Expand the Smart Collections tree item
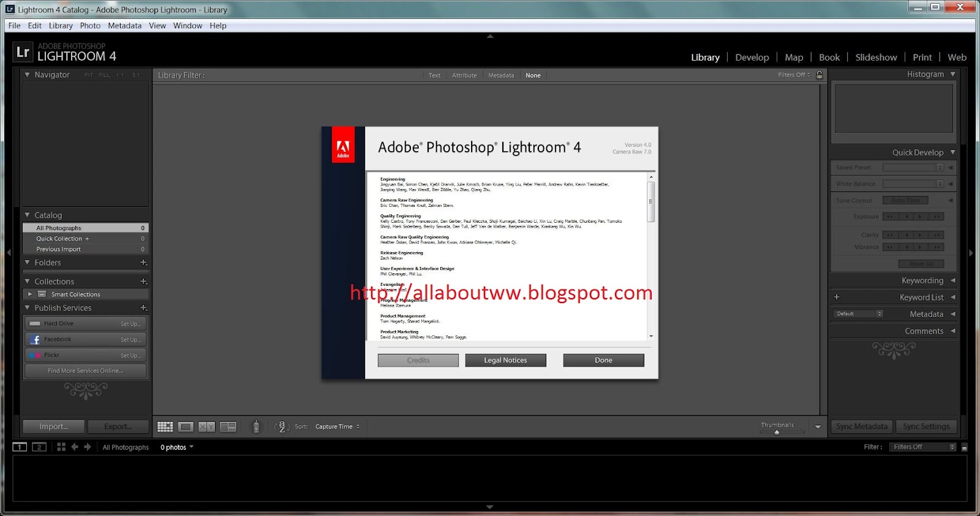Viewport: 980px width, 516px height. pos(30,294)
